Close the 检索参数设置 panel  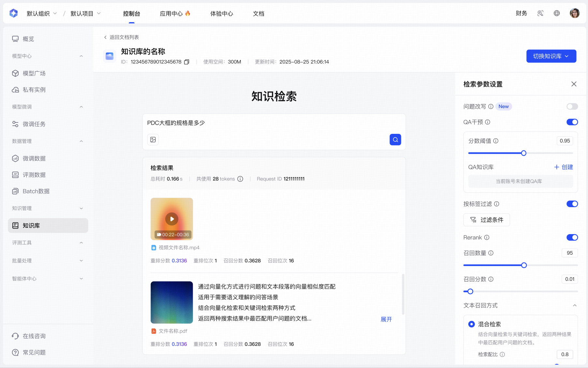(574, 84)
